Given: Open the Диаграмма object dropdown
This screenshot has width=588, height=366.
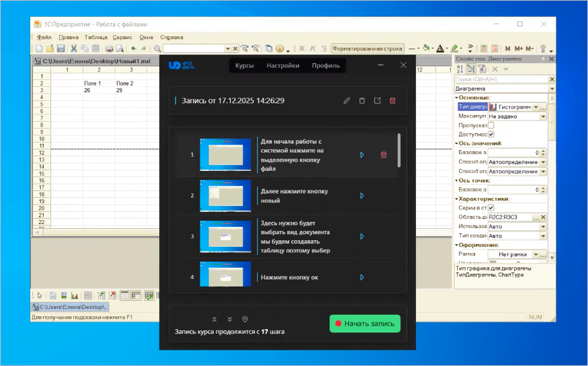Looking at the screenshot, I should 552,89.
